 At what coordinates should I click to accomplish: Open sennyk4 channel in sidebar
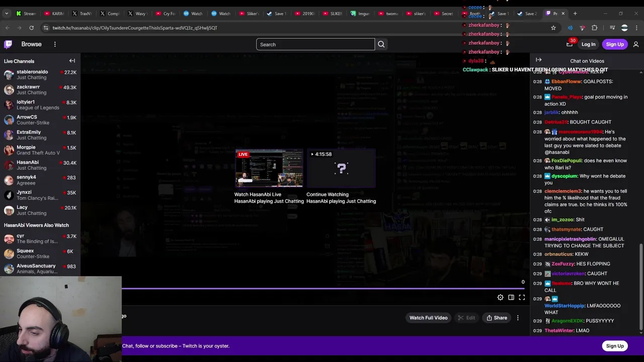coord(40,180)
